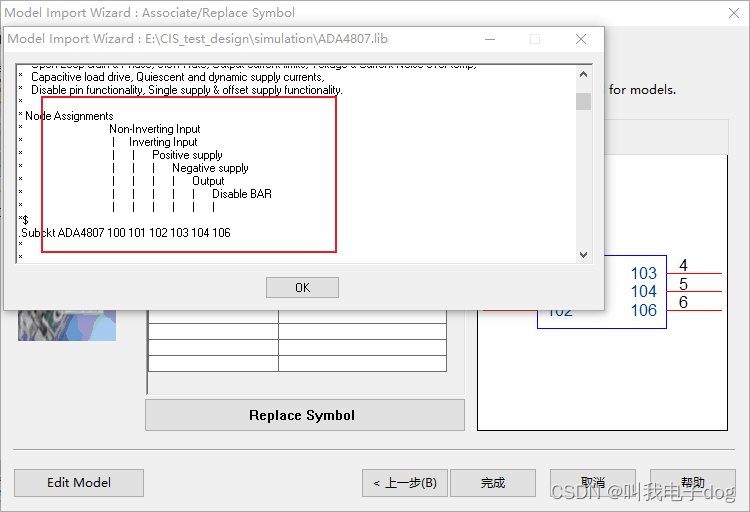Click the 'Inverting Input' comment line

(163, 142)
